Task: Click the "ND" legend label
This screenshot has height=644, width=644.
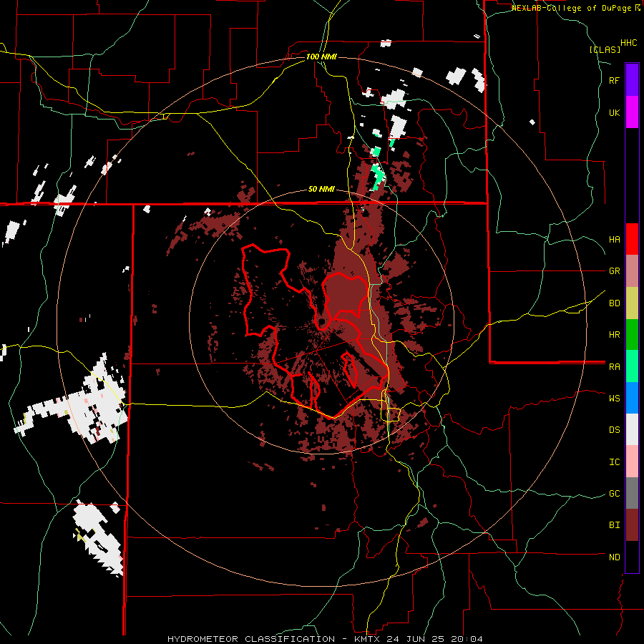Action: coord(614,557)
